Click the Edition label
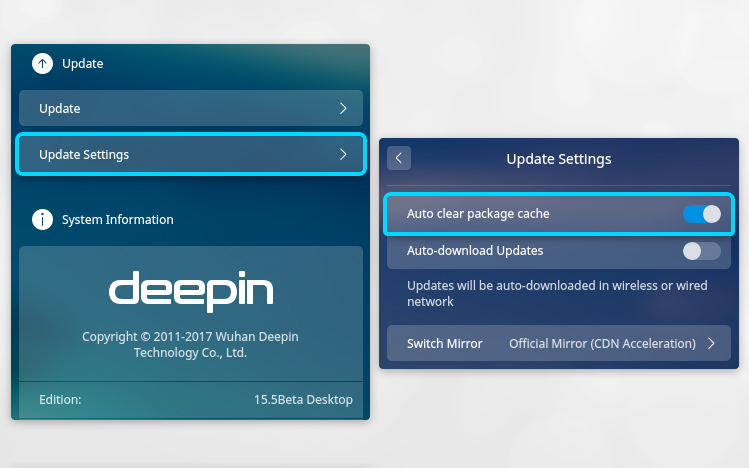Screen dimensions: 749x468 60,400
